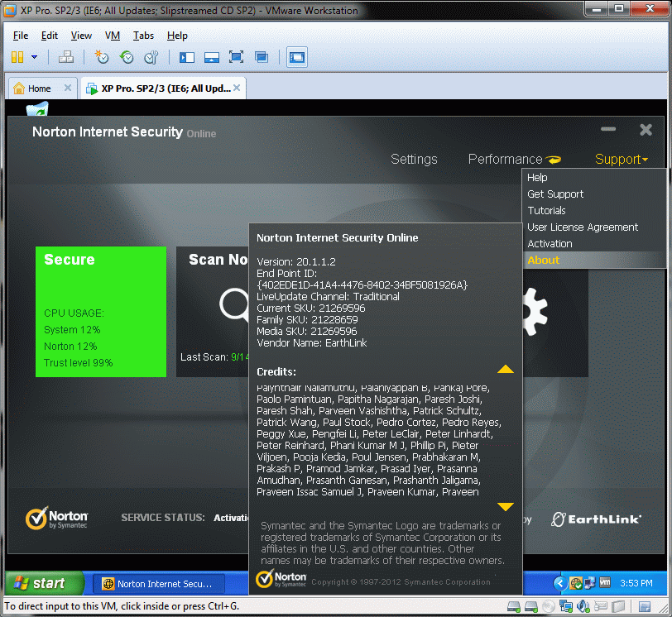
Task: Click Send Ctrl+Alt+Del toolbar icon
Action: 66,57
